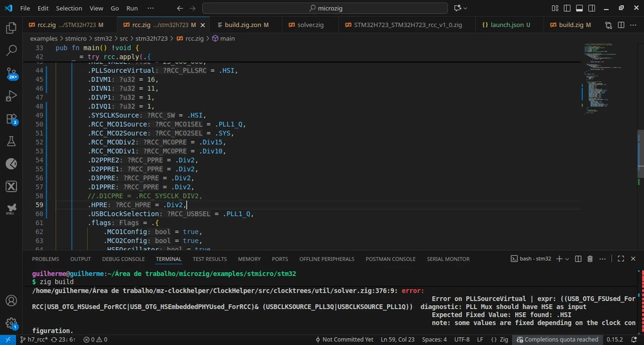
Task: Open 'stmicro' folder breadcrumb
Action: [75, 38]
